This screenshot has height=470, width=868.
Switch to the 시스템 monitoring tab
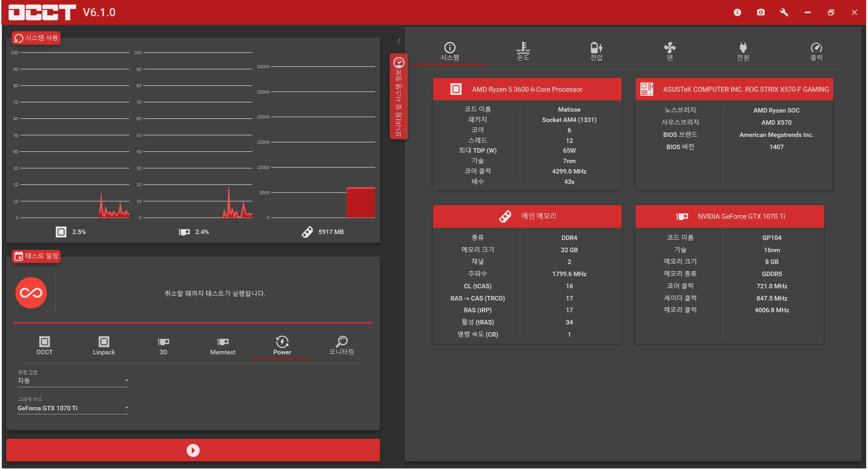(x=450, y=52)
